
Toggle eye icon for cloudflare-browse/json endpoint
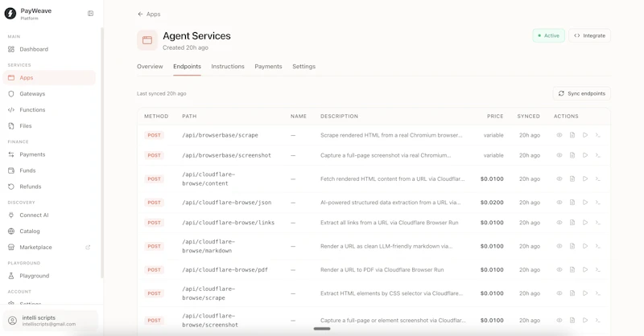[559, 203]
